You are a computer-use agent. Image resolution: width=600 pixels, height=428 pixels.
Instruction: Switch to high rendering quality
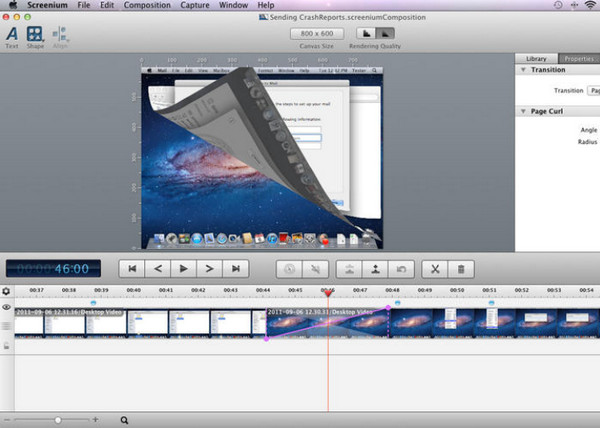pos(384,33)
